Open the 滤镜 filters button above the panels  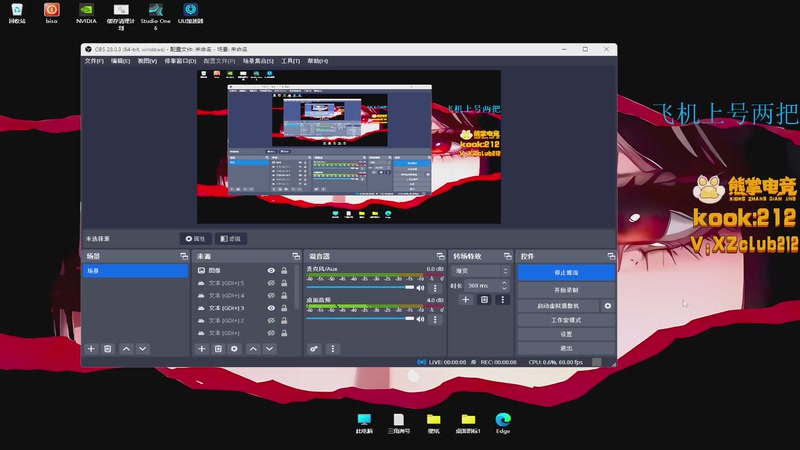[231, 238]
